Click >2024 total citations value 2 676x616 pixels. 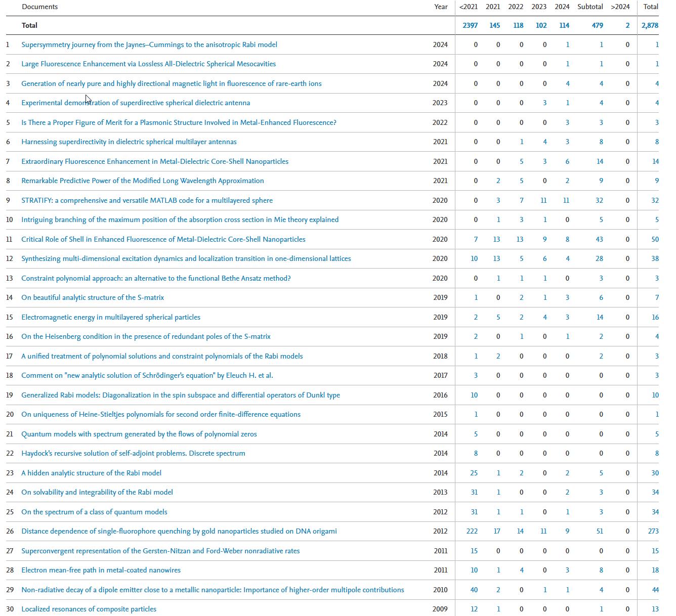coord(627,25)
